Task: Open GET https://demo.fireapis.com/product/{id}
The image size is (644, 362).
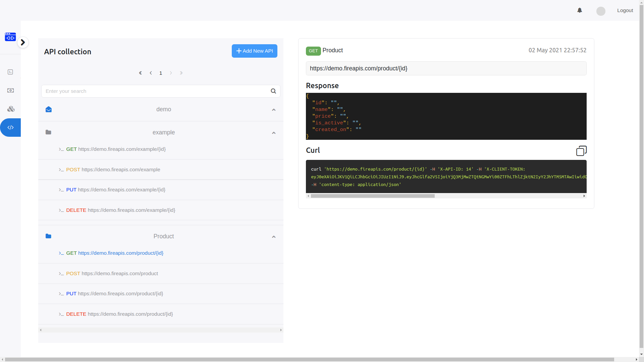Action: (115, 253)
